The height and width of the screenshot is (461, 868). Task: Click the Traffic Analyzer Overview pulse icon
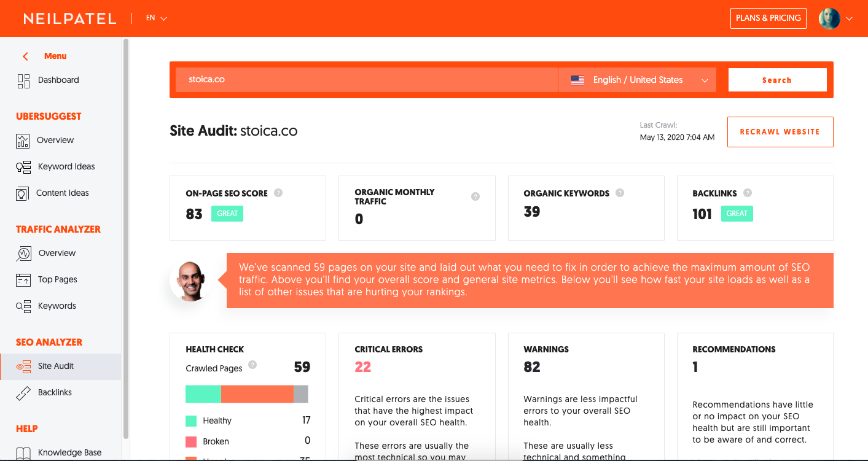click(23, 254)
